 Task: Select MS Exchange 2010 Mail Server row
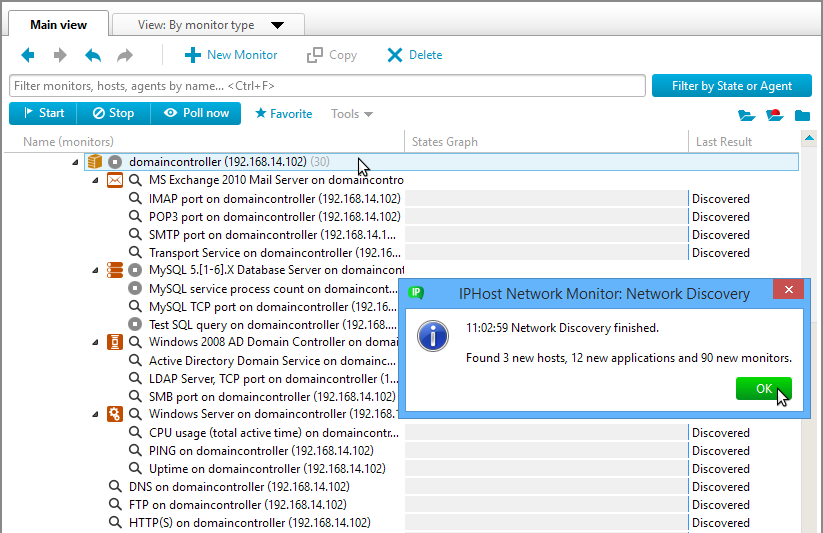(276, 180)
